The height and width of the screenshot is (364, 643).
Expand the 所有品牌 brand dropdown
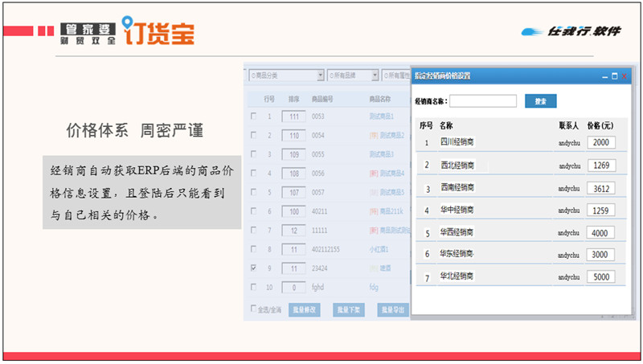pos(354,75)
